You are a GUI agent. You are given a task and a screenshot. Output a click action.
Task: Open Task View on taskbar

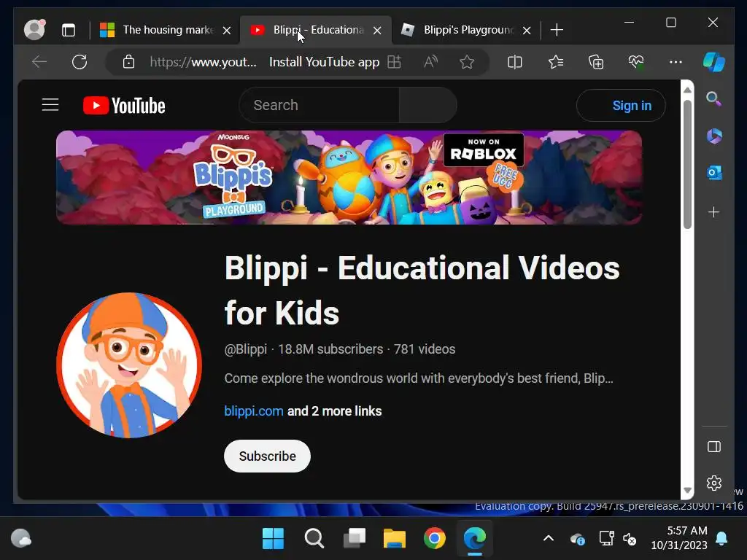click(355, 539)
